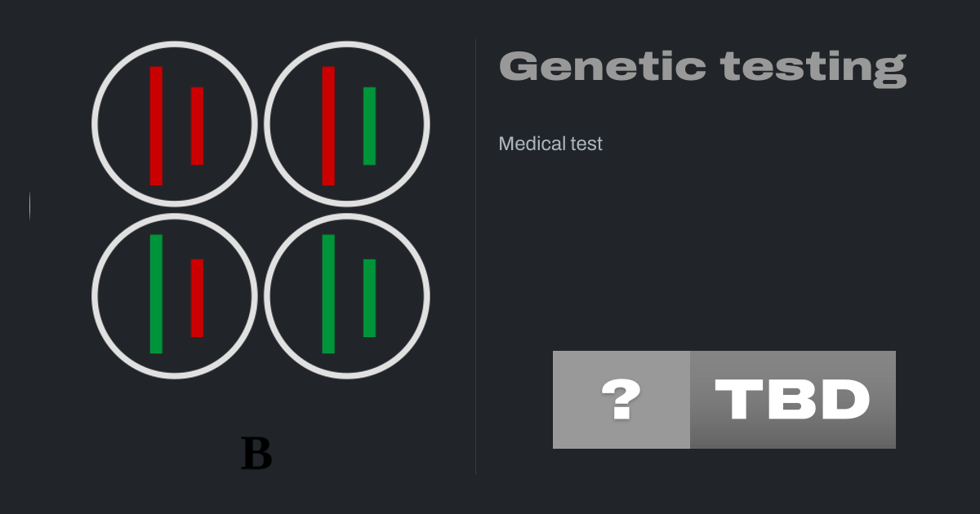This screenshot has width=980, height=514.
Task: Click the question mark box
Action: click(621, 400)
